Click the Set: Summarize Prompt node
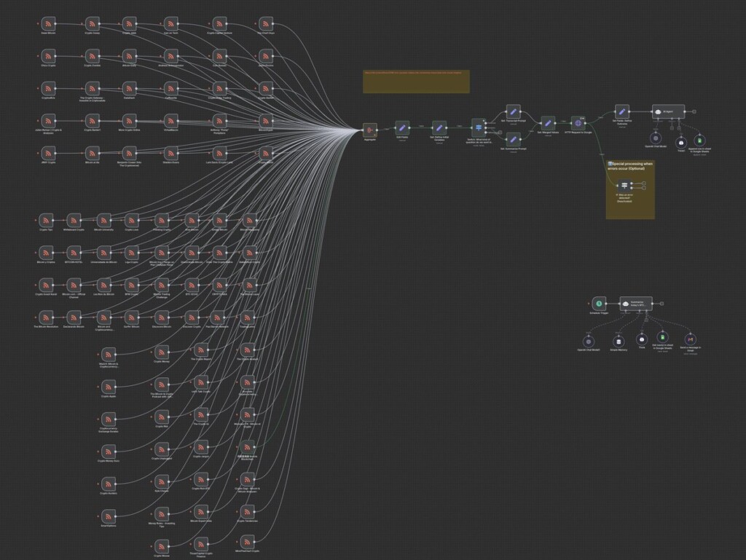Screen dimensions: 746x560 click(513, 139)
